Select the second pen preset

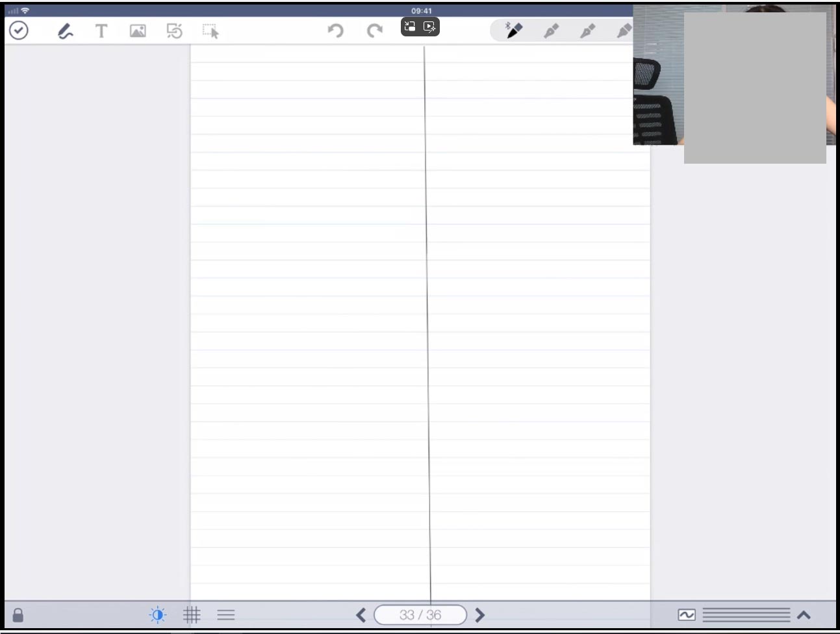551,31
